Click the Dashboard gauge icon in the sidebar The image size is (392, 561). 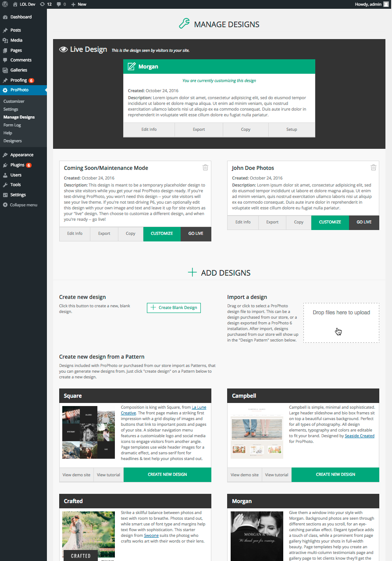(5, 17)
